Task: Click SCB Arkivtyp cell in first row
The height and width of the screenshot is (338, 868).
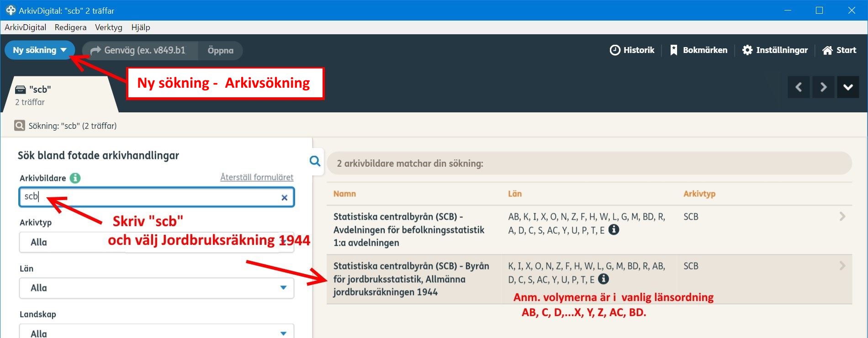Action: (x=691, y=217)
